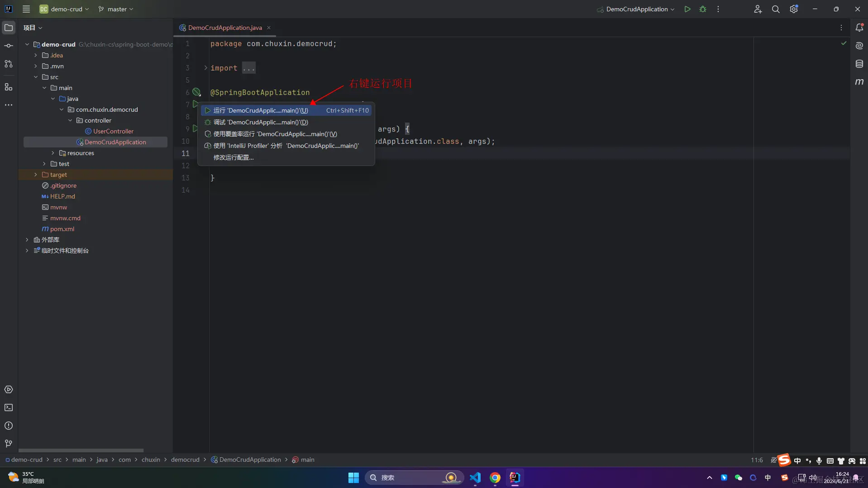Click the 11:6 caret position indicator

(x=757, y=460)
